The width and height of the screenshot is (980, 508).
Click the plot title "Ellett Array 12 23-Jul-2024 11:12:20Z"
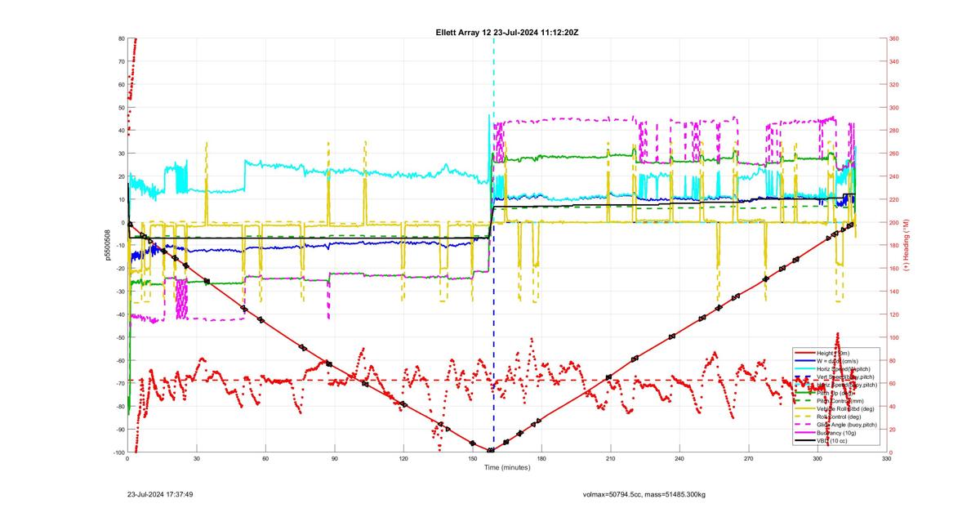[508, 32]
